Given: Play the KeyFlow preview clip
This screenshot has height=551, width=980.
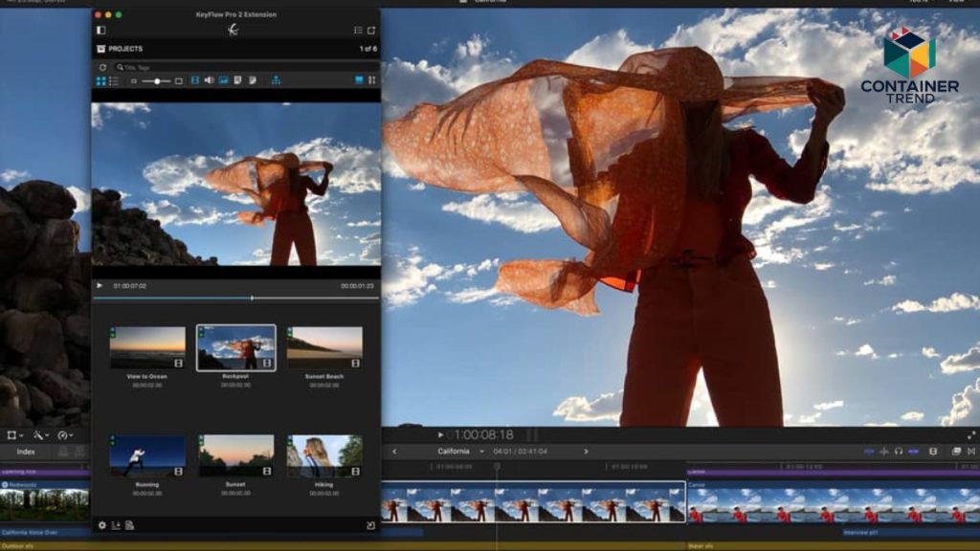Looking at the screenshot, I should (x=100, y=285).
